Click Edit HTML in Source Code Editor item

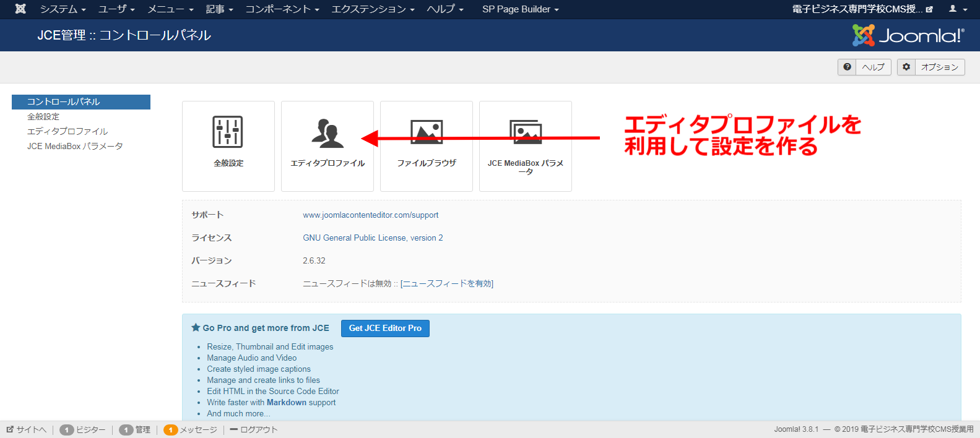tap(273, 392)
